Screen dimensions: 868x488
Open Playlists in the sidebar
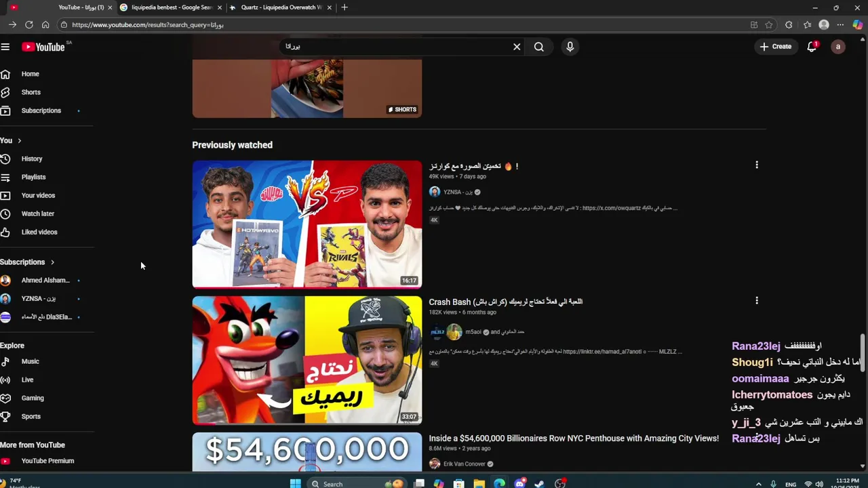[33, 177]
